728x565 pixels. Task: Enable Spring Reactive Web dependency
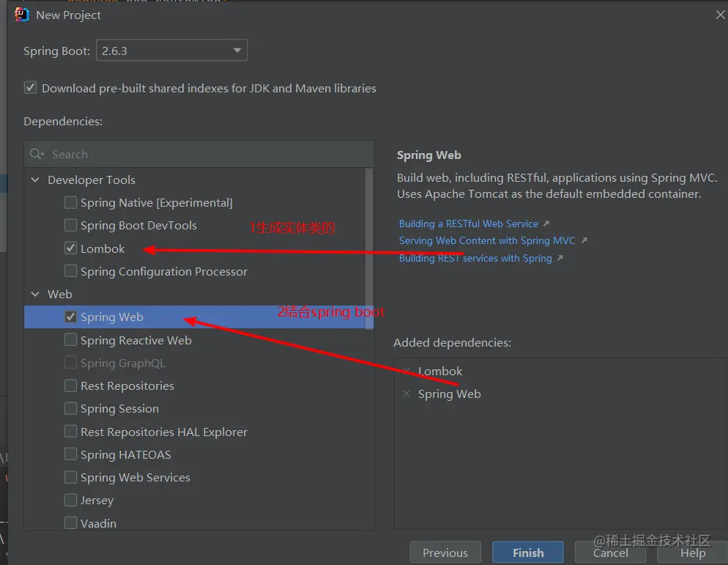click(70, 339)
